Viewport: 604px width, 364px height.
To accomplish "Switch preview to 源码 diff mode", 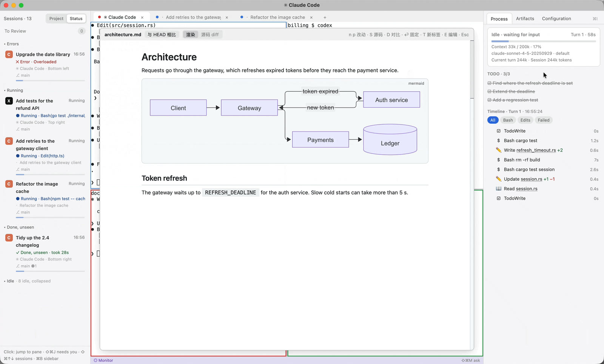I will [x=210, y=34].
